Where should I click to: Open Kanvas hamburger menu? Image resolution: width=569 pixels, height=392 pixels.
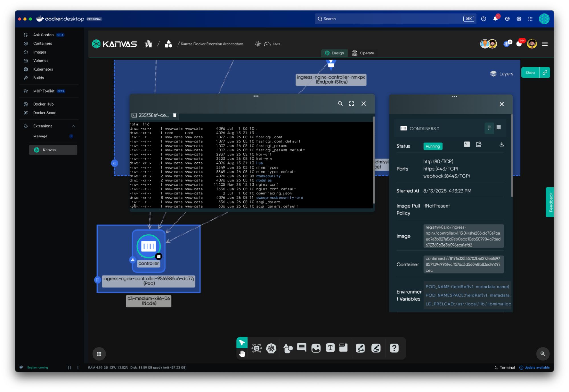click(x=545, y=44)
